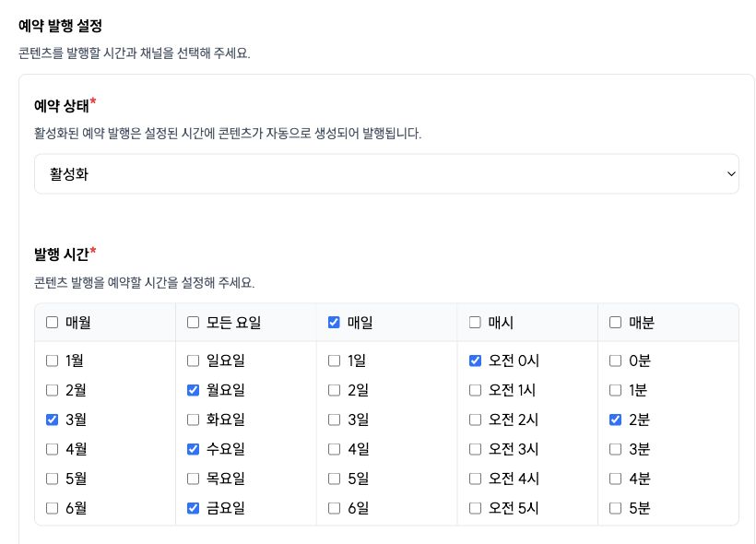The width and height of the screenshot is (756, 544).
Task: Check the 5월 checkbox
Action: point(52,479)
